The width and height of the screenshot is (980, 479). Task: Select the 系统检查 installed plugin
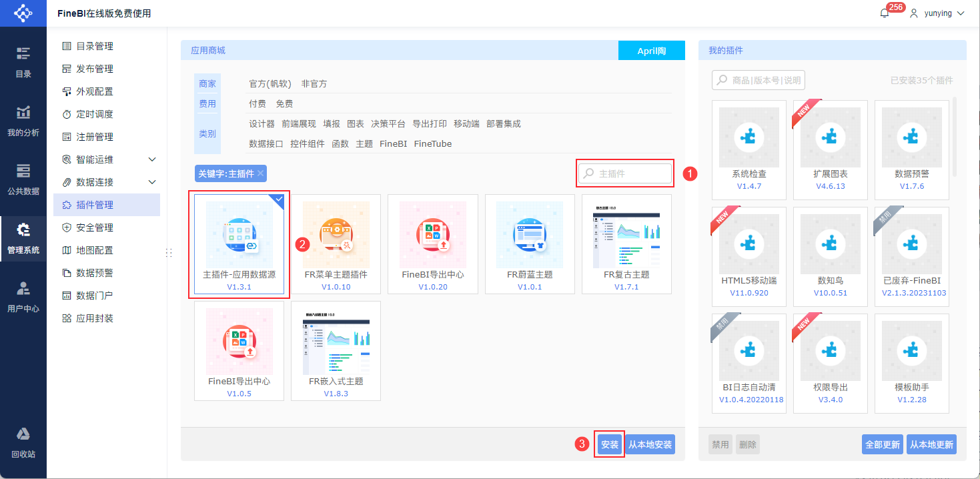pyautogui.click(x=749, y=150)
